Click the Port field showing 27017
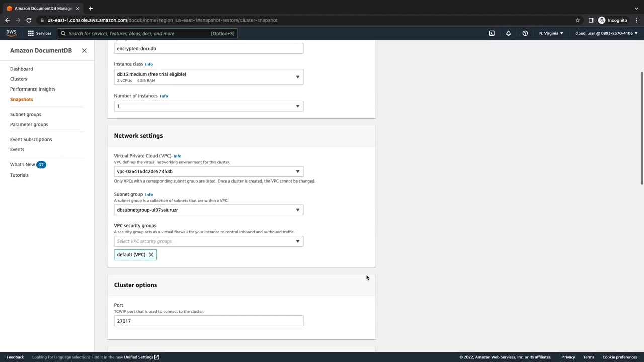The image size is (644, 362). (209, 321)
